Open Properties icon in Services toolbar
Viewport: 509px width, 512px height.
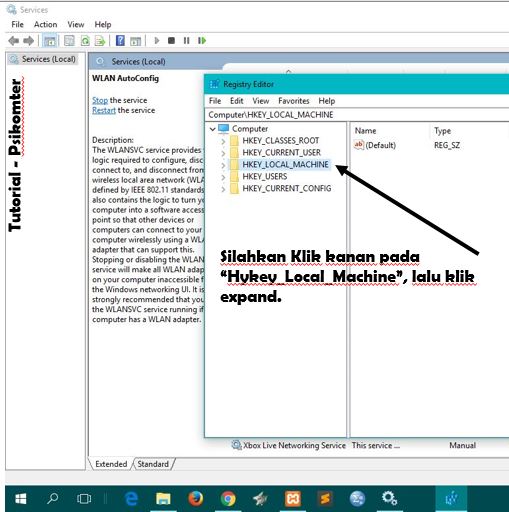[69, 41]
